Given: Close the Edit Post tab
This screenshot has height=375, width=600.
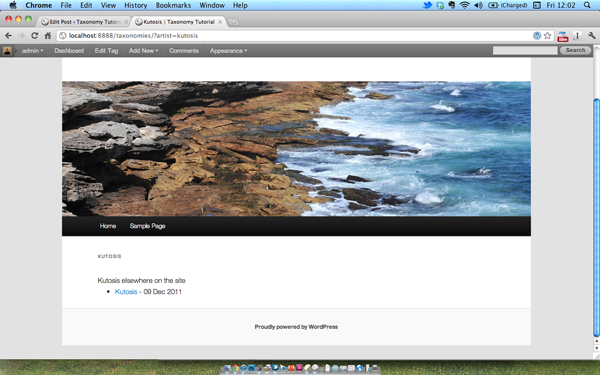Looking at the screenshot, I should click(x=126, y=22).
